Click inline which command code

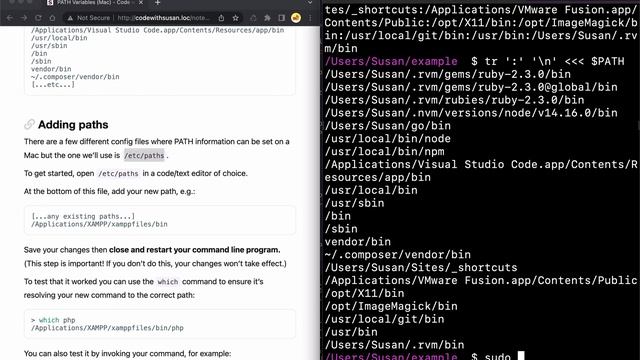tap(168, 282)
